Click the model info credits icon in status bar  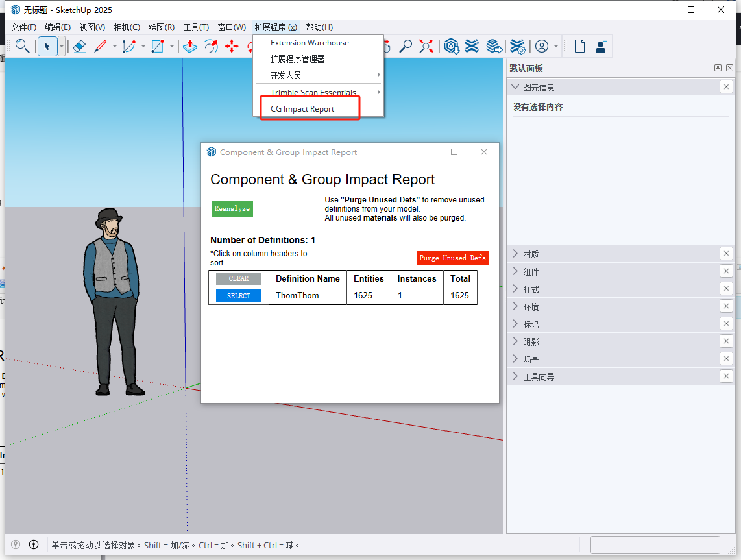pyautogui.click(x=34, y=544)
